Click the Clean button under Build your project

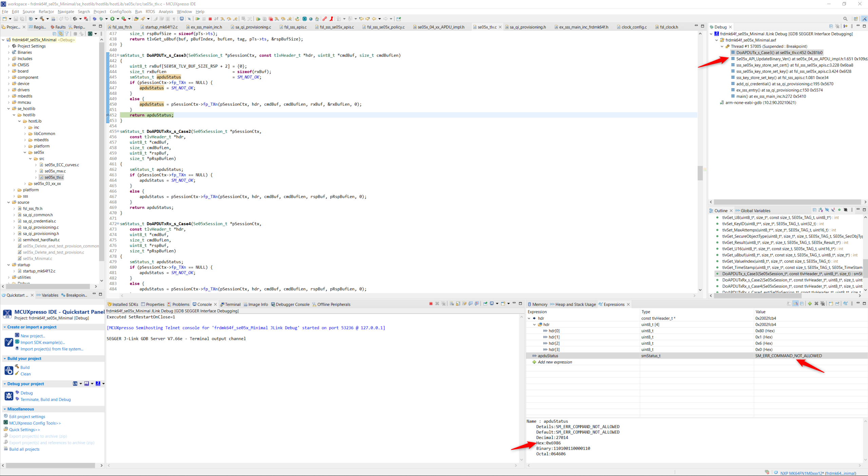click(x=25, y=374)
